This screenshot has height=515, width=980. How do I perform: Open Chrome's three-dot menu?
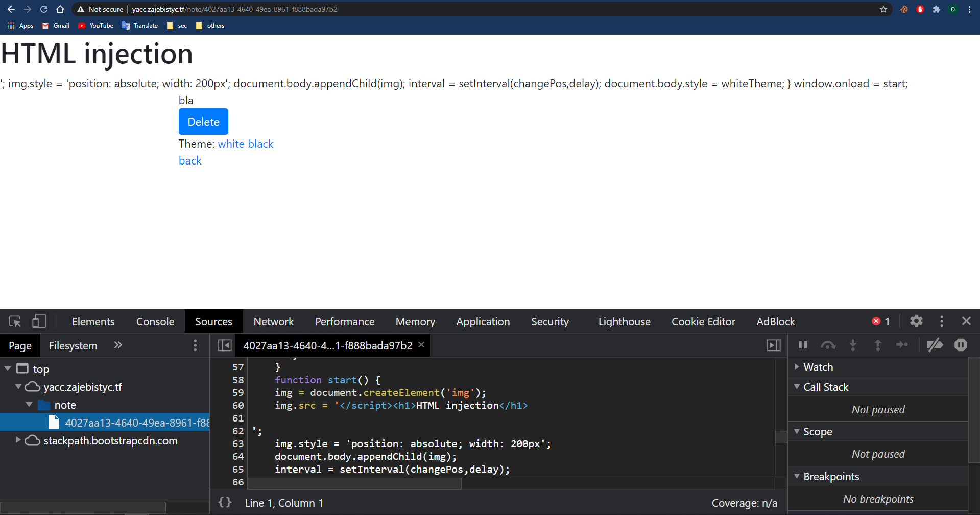coord(969,9)
